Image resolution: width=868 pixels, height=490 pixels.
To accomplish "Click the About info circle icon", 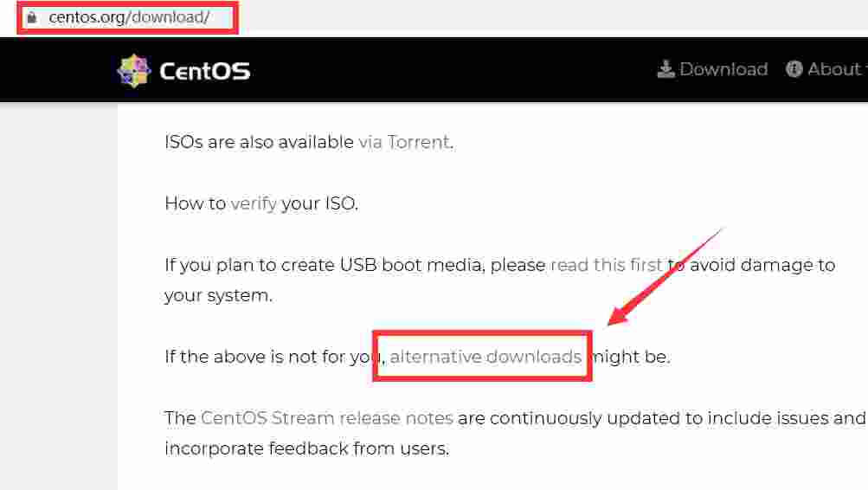I will coord(794,69).
